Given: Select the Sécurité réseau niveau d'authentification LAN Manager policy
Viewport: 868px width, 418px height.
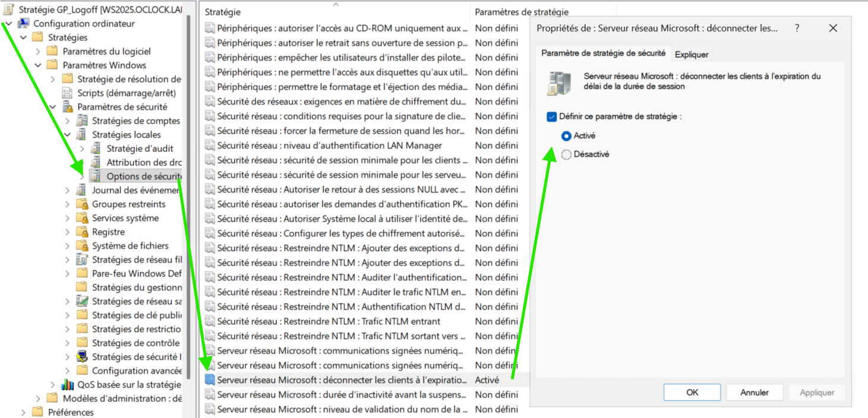Looking at the screenshot, I should (329, 145).
